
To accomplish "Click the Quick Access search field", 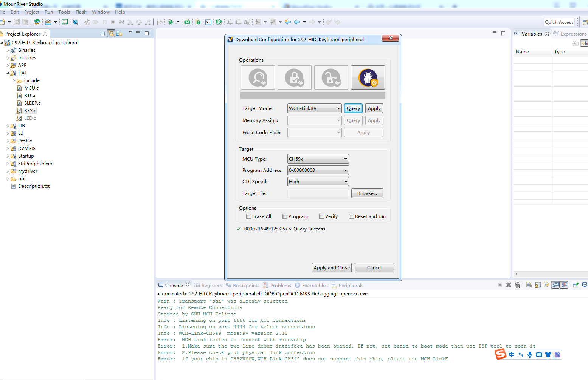I will (x=559, y=22).
